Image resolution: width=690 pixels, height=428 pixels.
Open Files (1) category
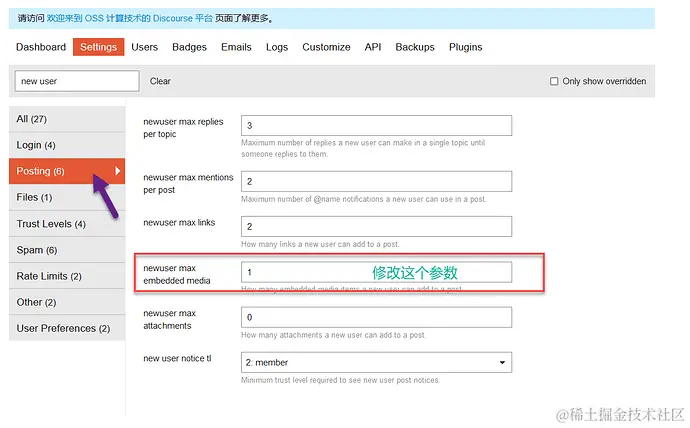(67, 197)
